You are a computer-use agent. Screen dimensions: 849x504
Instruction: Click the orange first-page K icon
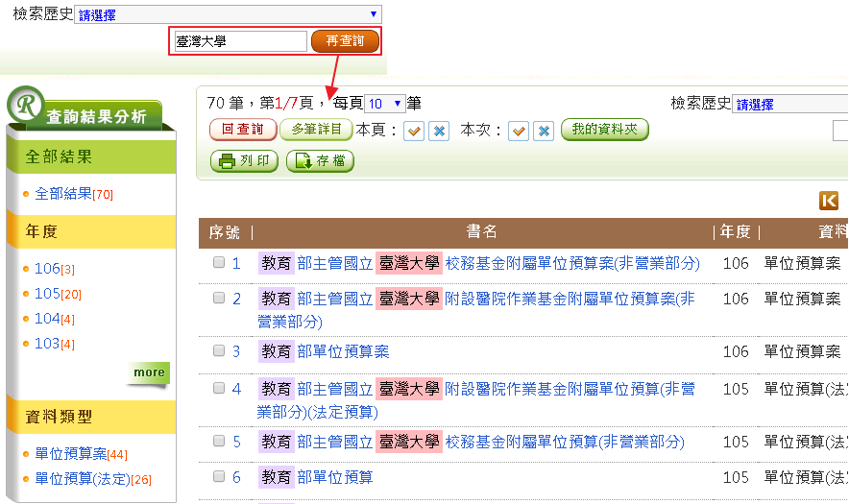tap(829, 201)
